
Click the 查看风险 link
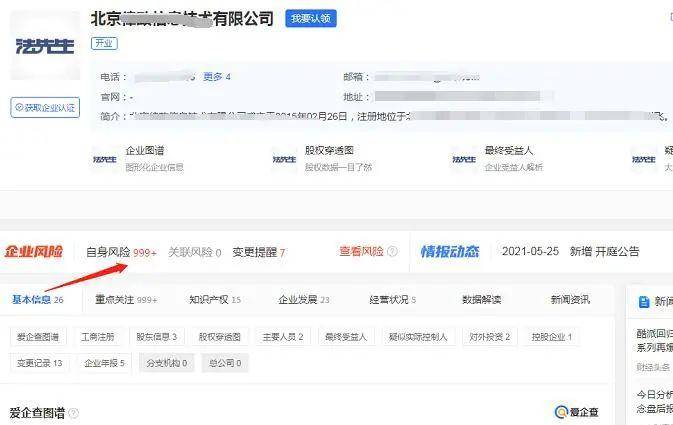[361, 252]
